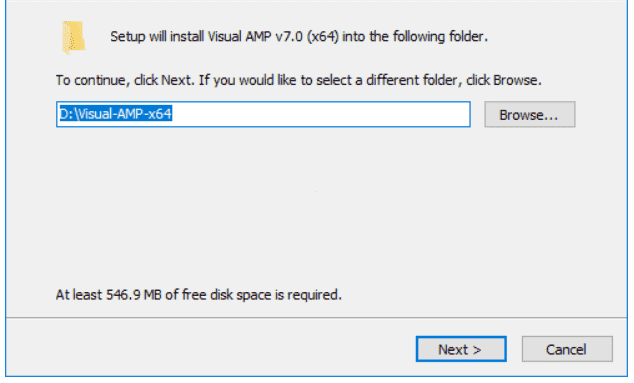Proceed with the Next > button

pyautogui.click(x=461, y=349)
